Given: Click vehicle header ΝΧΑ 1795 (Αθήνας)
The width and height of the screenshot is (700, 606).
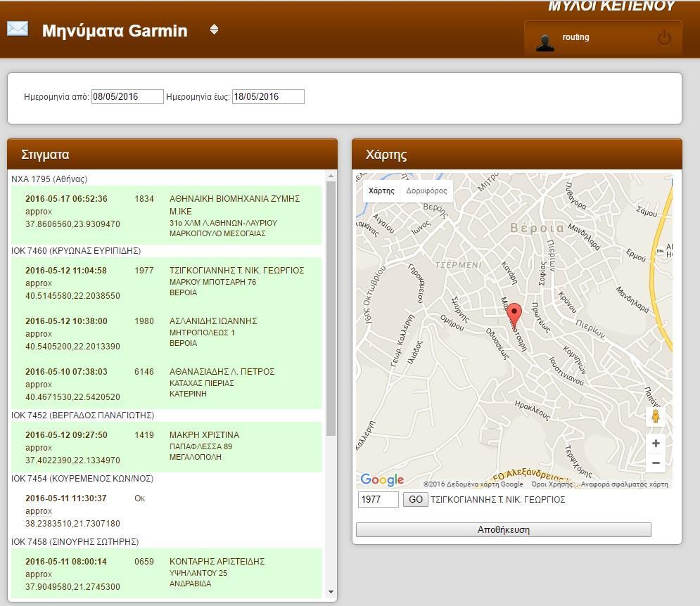Looking at the screenshot, I should click(49, 179).
